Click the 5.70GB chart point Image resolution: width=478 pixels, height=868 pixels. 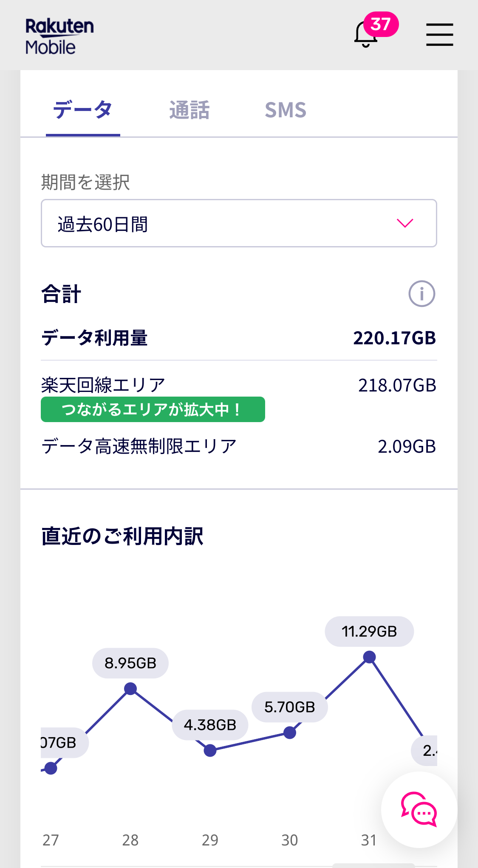click(290, 733)
